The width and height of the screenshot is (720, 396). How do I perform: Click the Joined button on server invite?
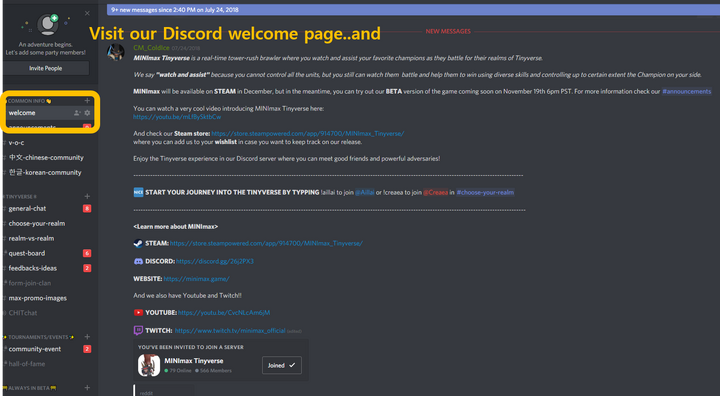281,365
